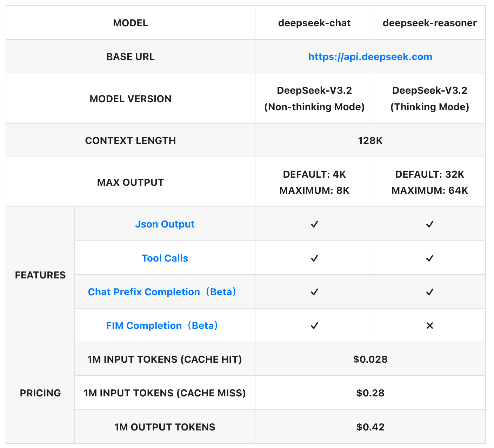Select the MODEL header cell
The image size is (494, 448).
(131, 23)
